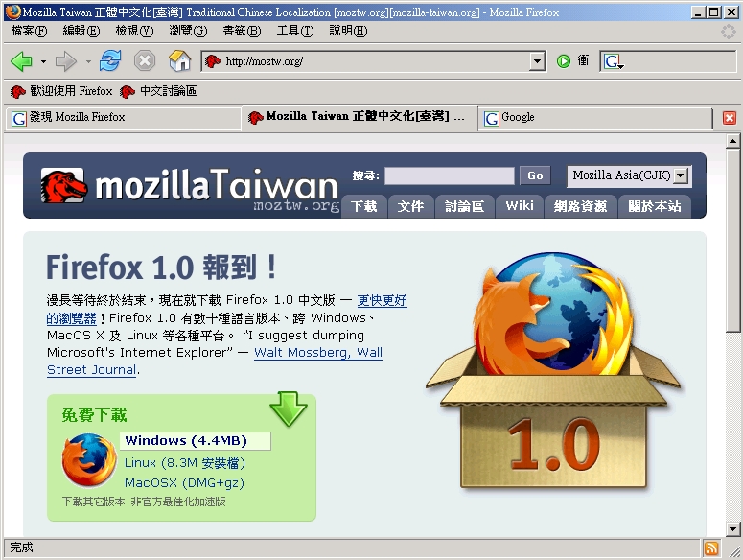
Task: Select the Mozilla Taiwan 正體中文化 tab
Action: click(x=360, y=117)
